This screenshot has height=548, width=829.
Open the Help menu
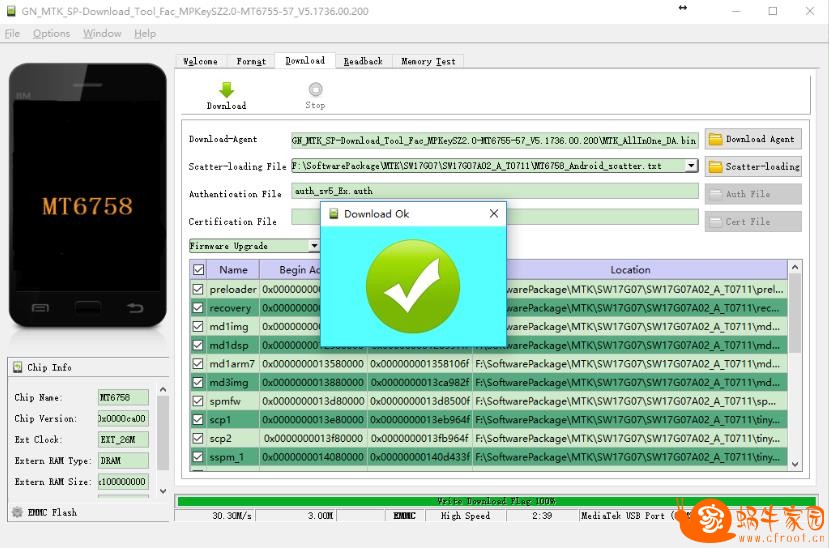[x=145, y=33]
